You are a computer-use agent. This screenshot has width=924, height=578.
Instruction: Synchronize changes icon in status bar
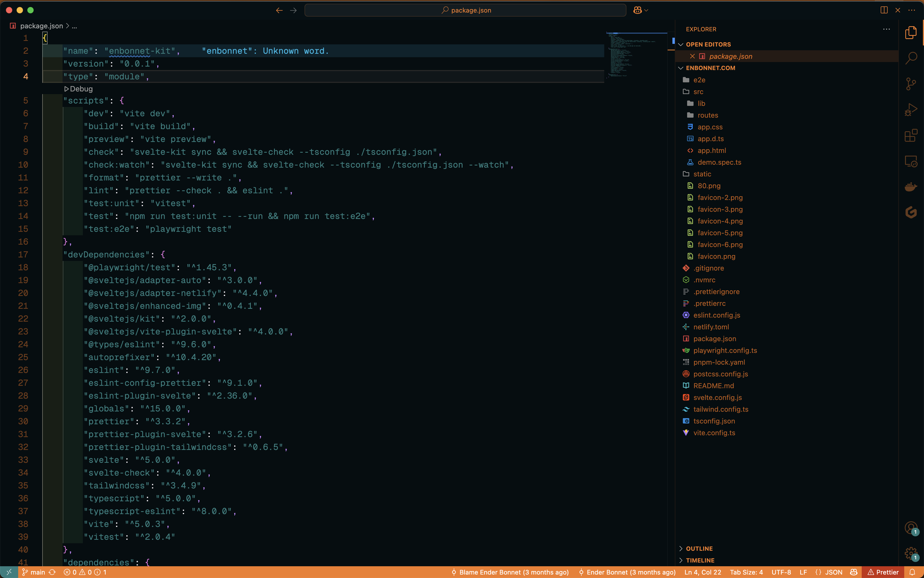click(x=52, y=572)
